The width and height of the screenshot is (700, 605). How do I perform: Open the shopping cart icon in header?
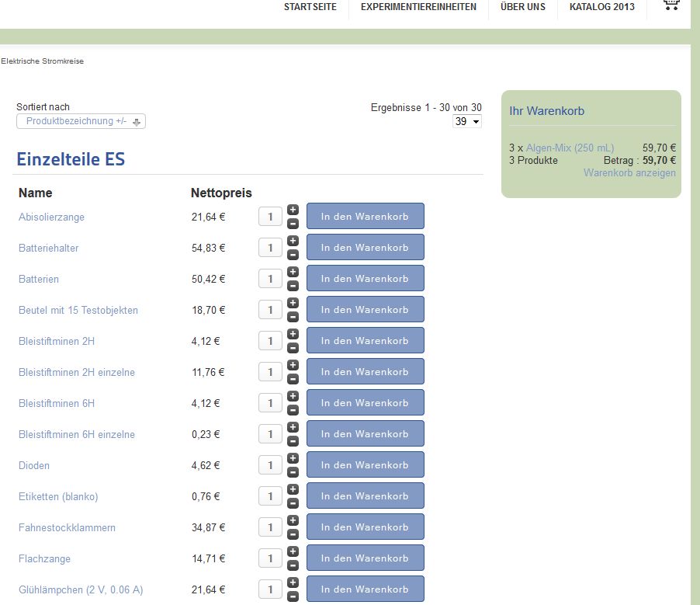pyautogui.click(x=671, y=5)
